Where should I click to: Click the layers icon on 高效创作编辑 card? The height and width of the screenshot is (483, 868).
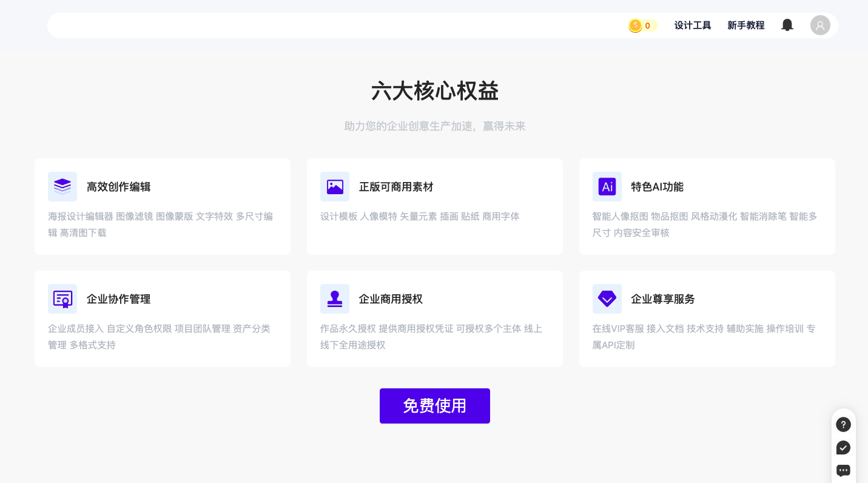62,187
